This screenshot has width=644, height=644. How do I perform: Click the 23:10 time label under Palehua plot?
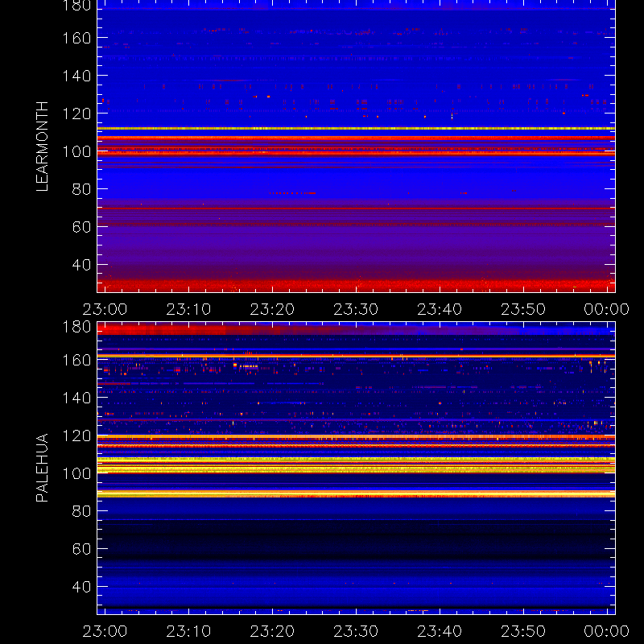(x=188, y=631)
